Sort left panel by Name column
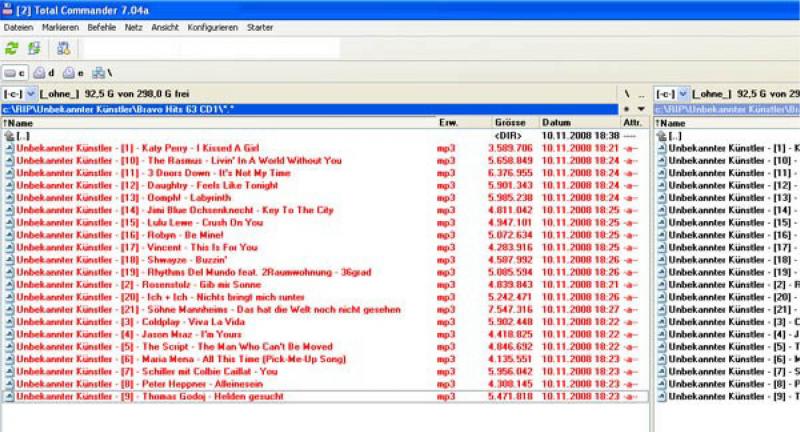The width and height of the screenshot is (800, 432). (218, 123)
